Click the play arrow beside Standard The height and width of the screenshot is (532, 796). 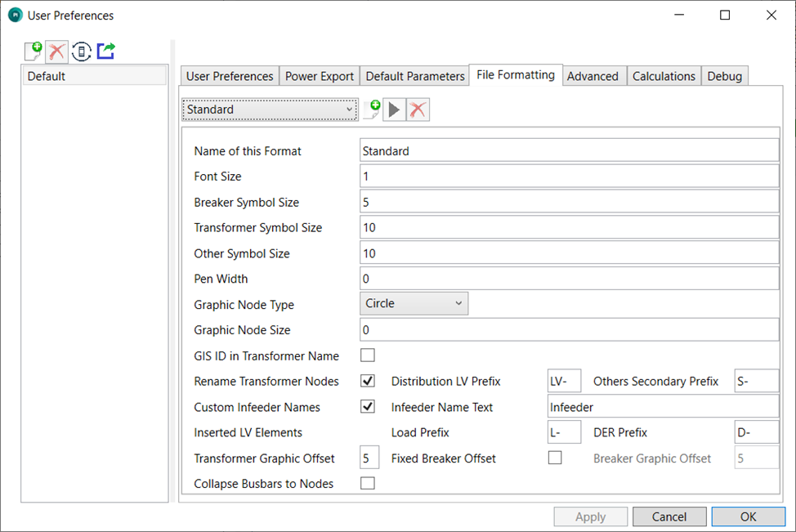tap(395, 110)
